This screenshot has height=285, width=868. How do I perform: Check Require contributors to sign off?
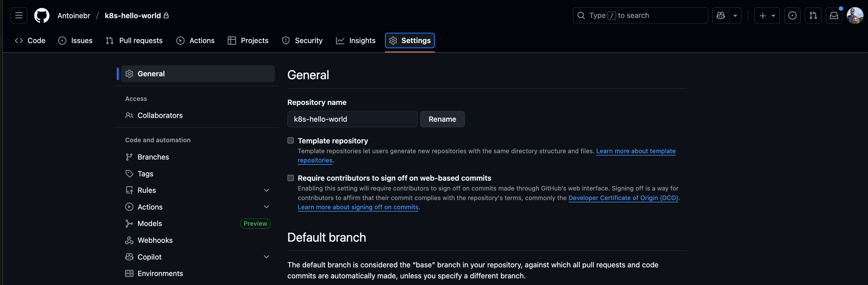click(x=290, y=178)
